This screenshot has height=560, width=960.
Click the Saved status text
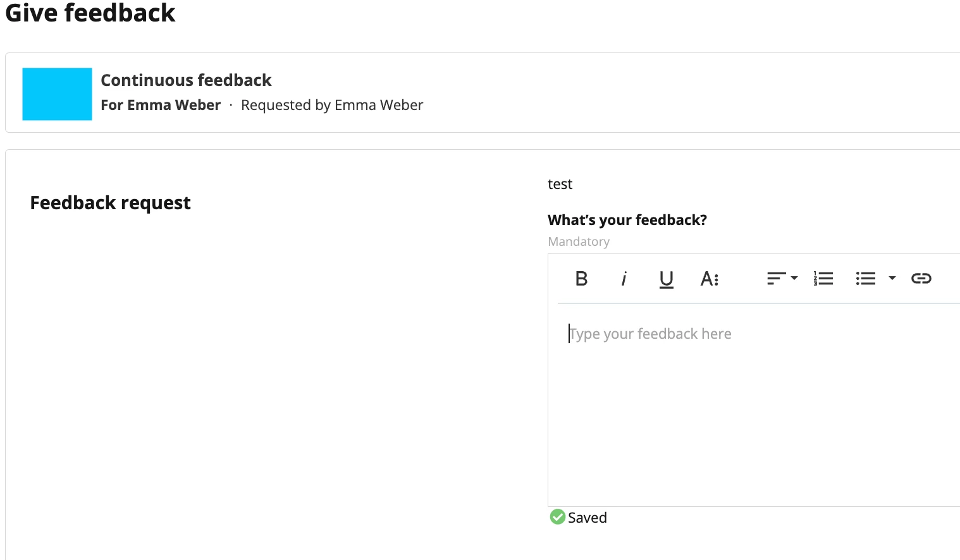(588, 518)
